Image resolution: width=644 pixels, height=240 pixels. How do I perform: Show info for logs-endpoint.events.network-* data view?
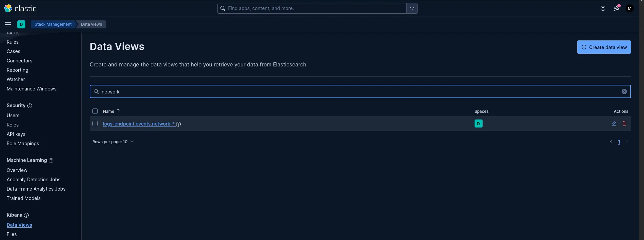(x=178, y=124)
